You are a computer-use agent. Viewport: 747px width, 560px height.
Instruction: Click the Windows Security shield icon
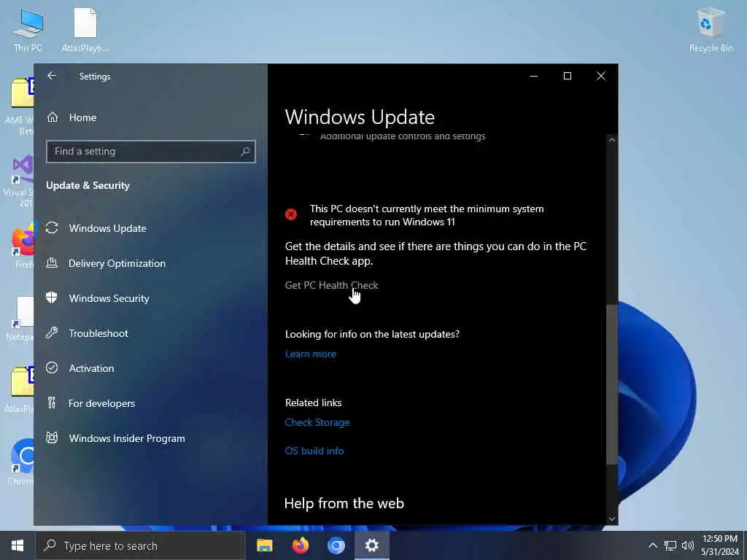[x=52, y=298]
